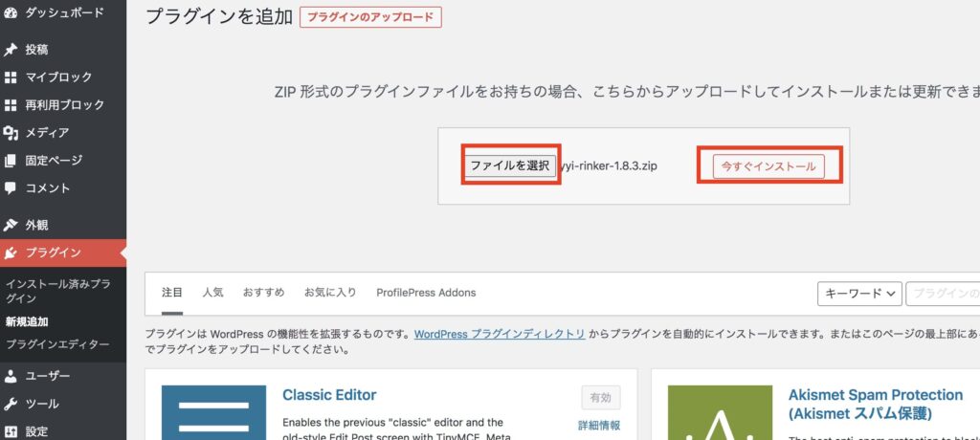Switch to the 注目 tab
The height and width of the screenshot is (440, 980).
tap(172, 293)
